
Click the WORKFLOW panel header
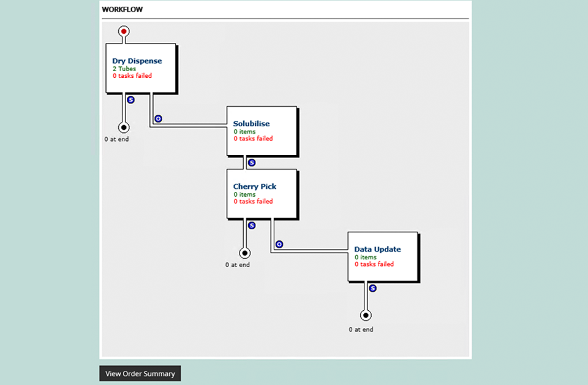[x=123, y=9]
